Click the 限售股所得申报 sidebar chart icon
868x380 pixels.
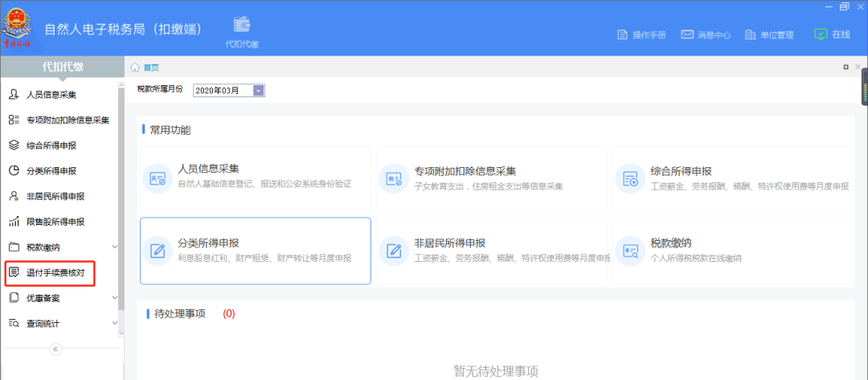(x=14, y=222)
